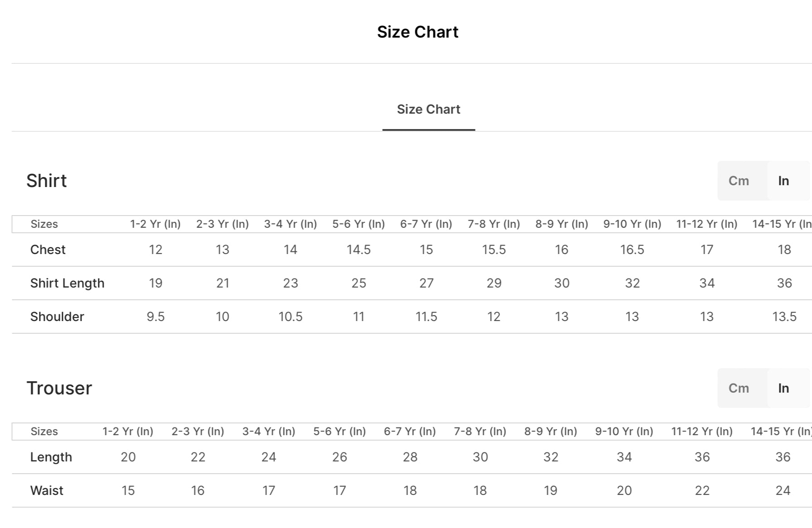
Task: Click Shoulder value 9.5
Action: point(155,317)
